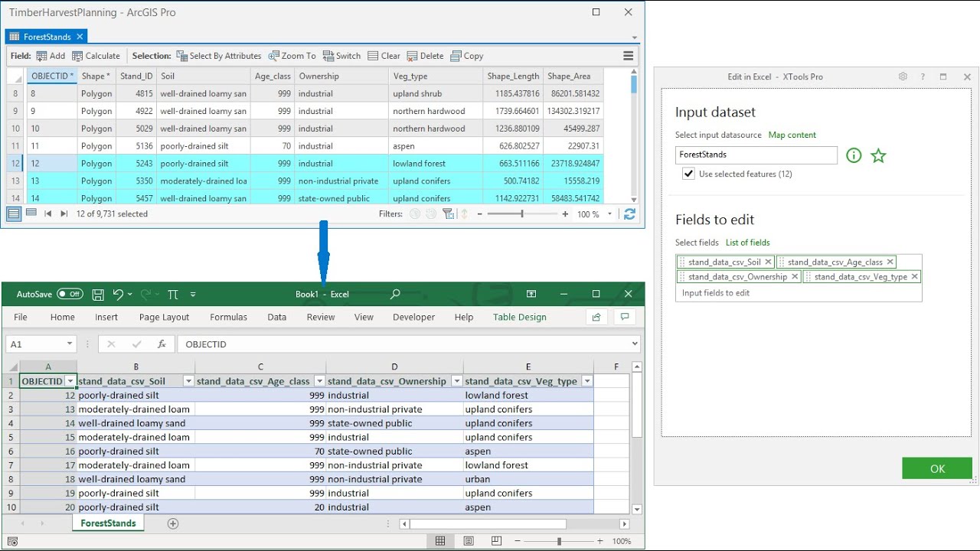Switch to Insert ribbon tab
Image resolution: width=980 pixels, height=551 pixels.
tap(106, 317)
